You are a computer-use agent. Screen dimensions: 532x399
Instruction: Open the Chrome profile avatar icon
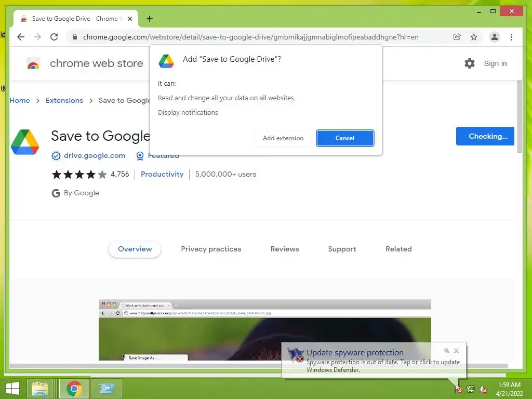pos(495,37)
